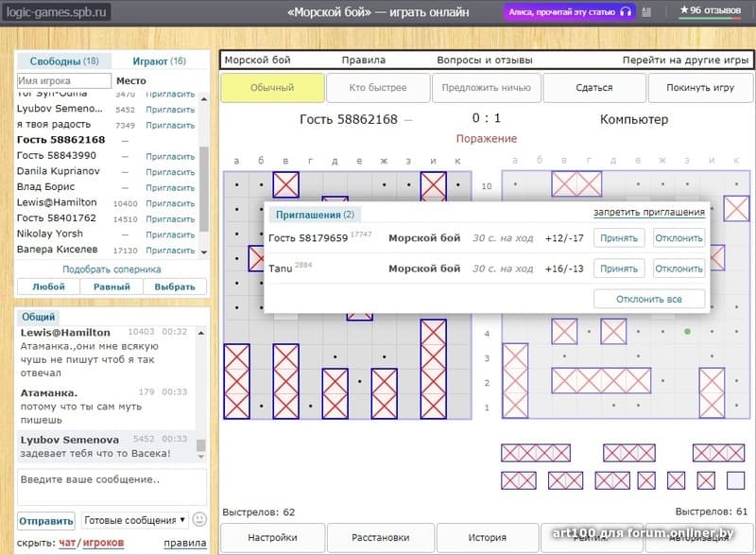This screenshot has height=555, width=756.
Task: Click the smiley emoji icon in chat
Action: 198,520
